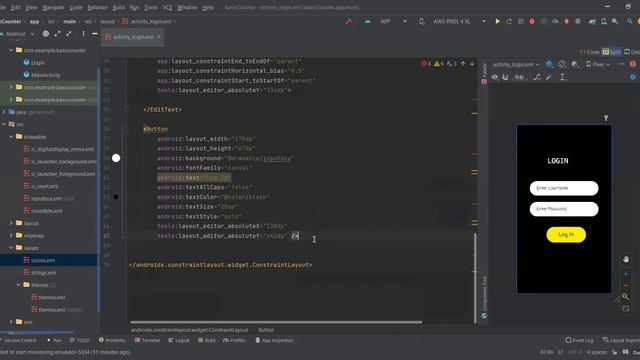Click the Night mode icon in preview toolbar
Image resolution: width=640 pixels, height=360 pixels.
click(575, 64)
